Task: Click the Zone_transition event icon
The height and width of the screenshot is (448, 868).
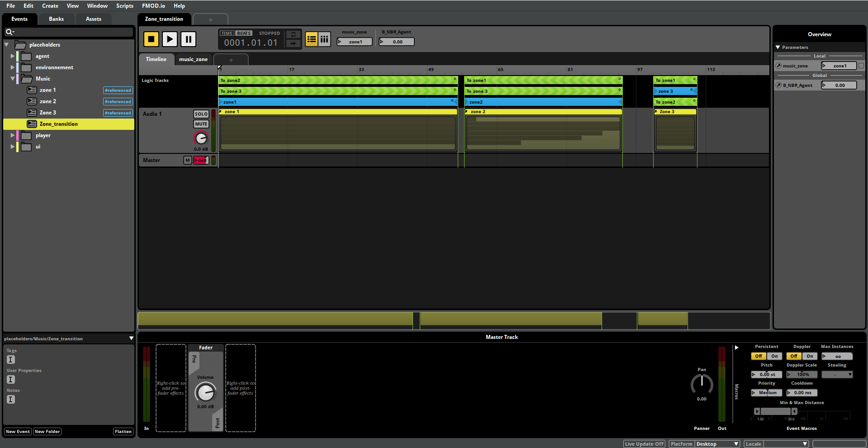Action: point(32,124)
